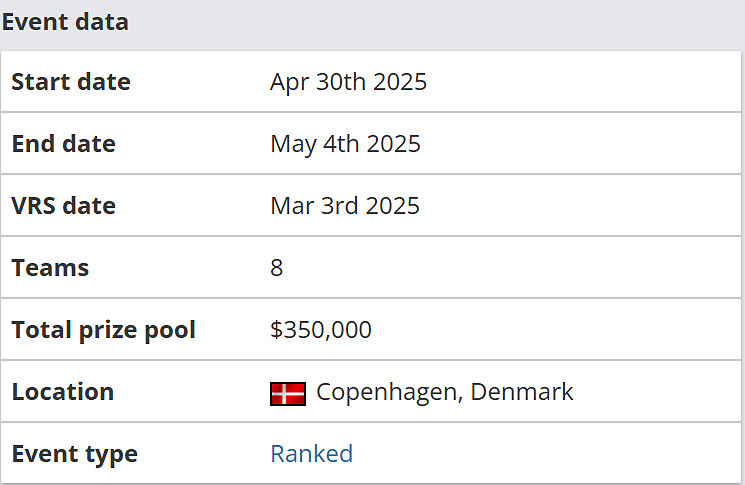Select the Start date label
The image size is (745, 485).
tap(71, 82)
